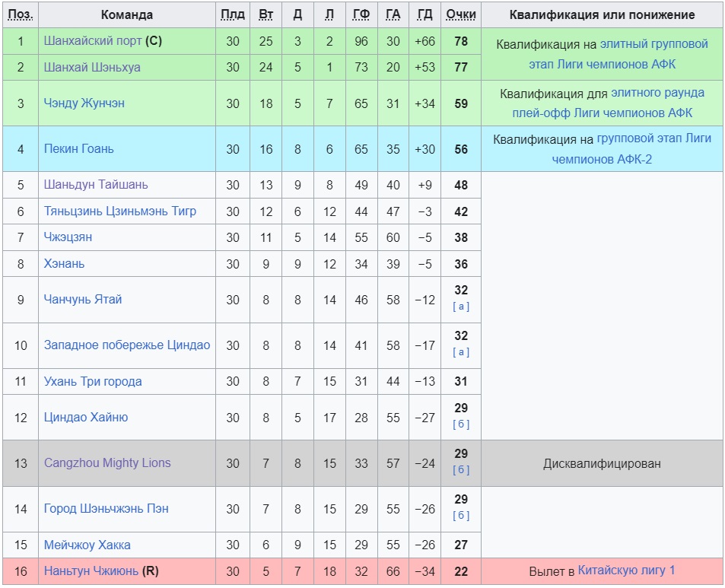Open the Наньтун Чжиюнь team link
The image size is (725, 588).
[x=91, y=571]
